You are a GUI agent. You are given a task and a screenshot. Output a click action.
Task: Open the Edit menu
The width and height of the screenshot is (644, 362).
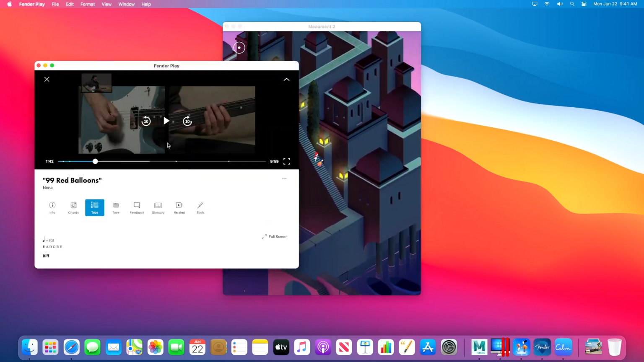coord(70,4)
